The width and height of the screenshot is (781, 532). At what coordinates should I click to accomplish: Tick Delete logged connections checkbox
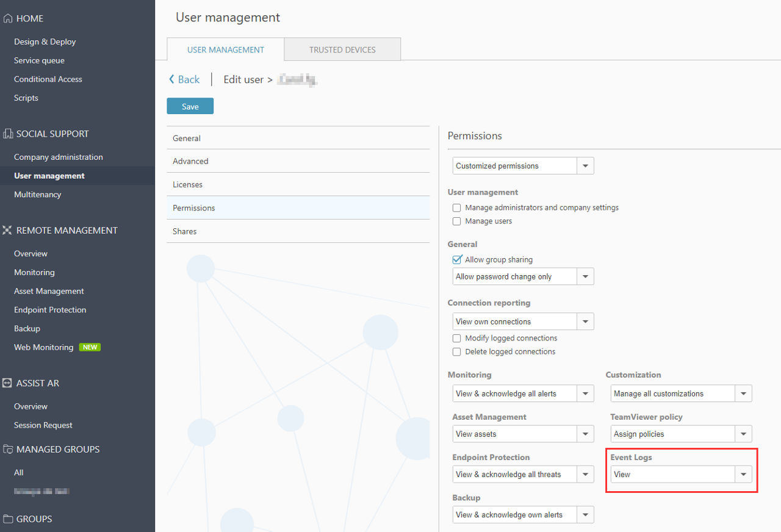click(456, 352)
